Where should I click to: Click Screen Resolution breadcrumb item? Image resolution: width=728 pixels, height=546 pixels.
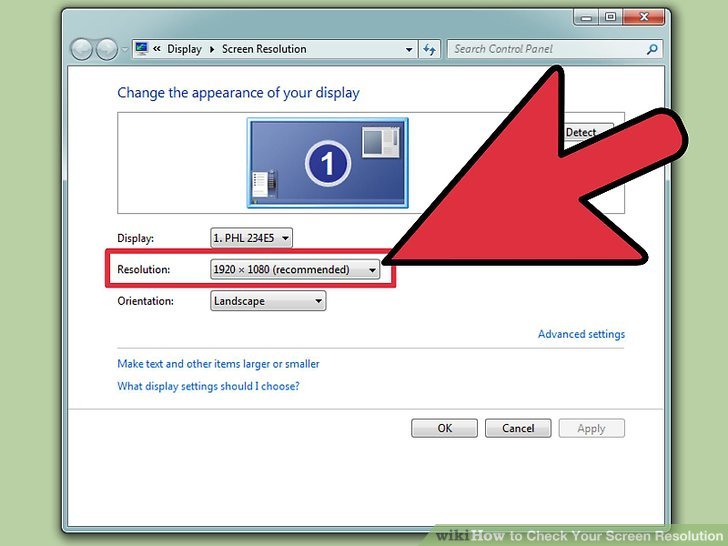(264, 49)
